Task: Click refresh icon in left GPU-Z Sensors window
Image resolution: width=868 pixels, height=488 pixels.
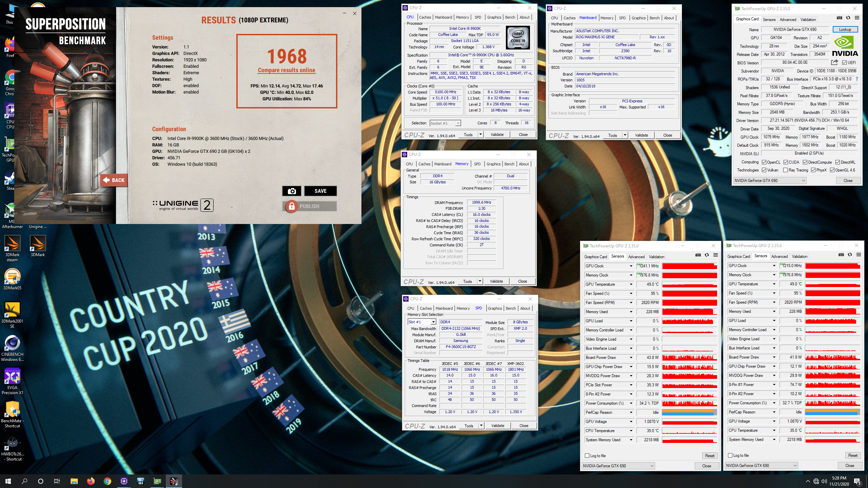Action: (x=707, y=255)
